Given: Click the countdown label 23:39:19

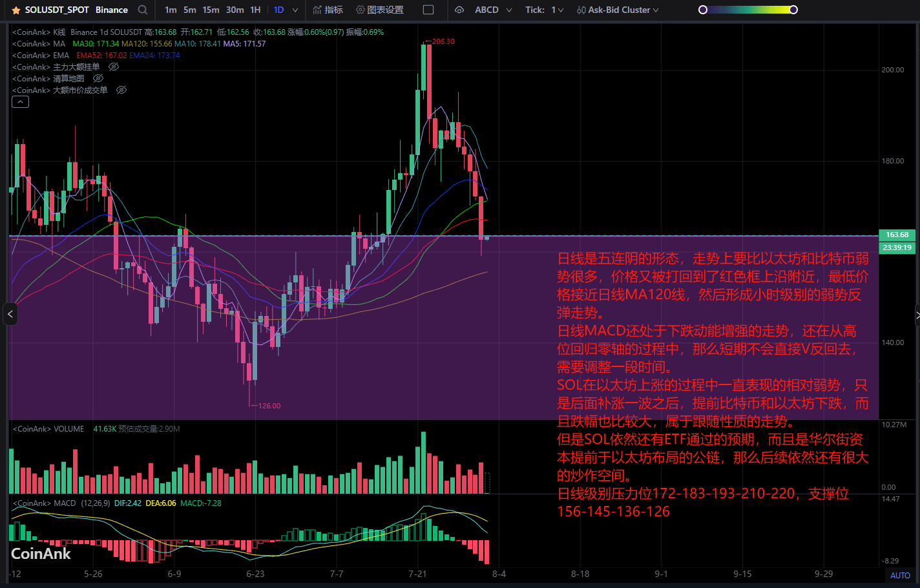Looking at the screenshot, I should [897, 247].
